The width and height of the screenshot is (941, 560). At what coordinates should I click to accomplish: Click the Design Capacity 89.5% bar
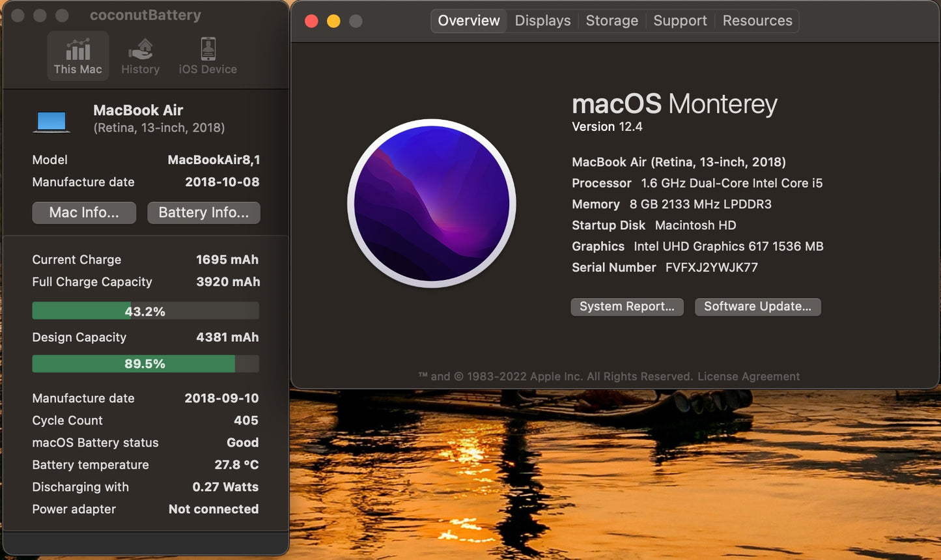[145, 363]
